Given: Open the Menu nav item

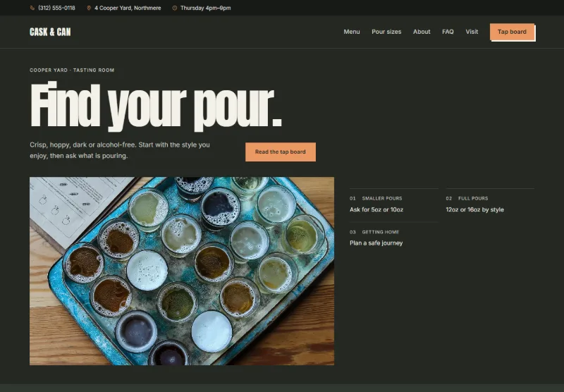Looking at the screenshot, I should [x=351, y=32].
